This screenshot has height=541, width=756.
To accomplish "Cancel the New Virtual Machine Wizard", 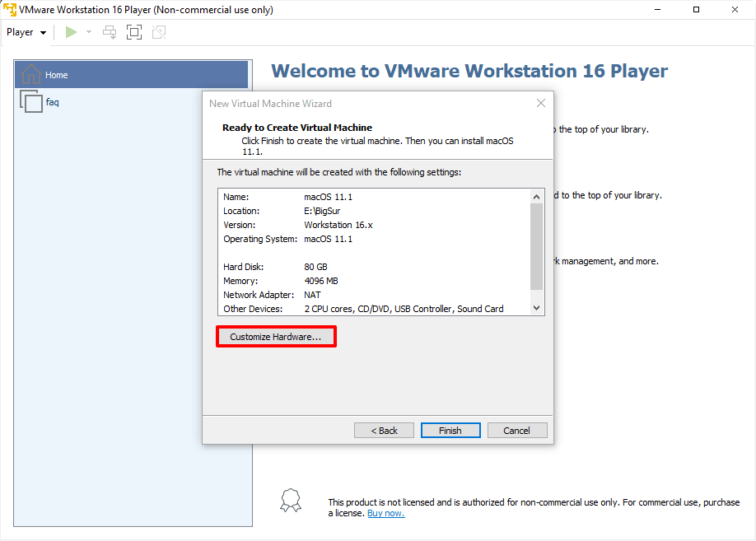I will click(x=517, y=431).
